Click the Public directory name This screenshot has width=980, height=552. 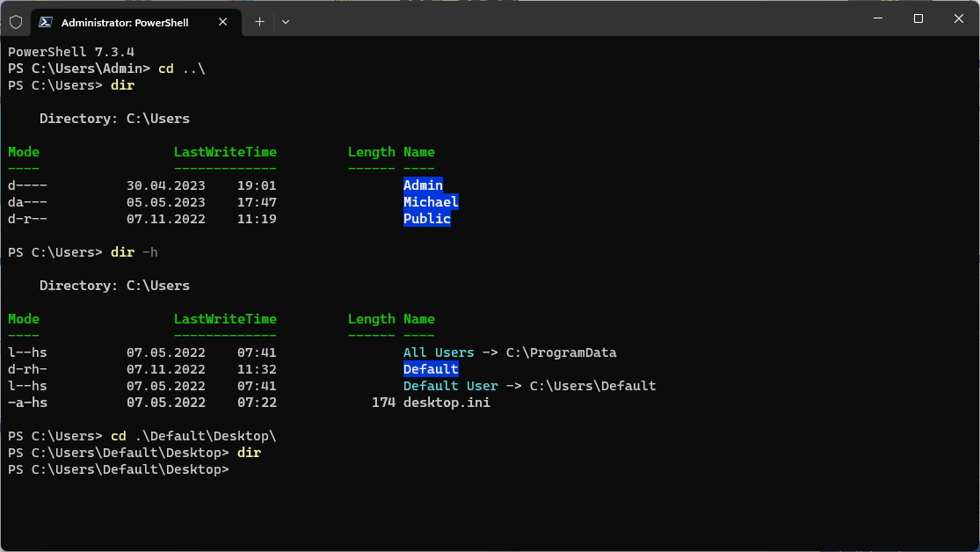[427, 219]
